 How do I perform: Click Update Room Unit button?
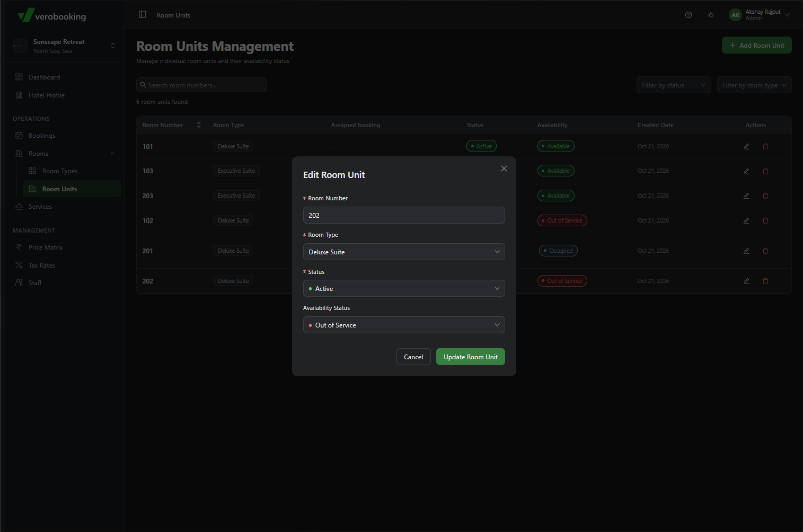click(x=471, y=357)
